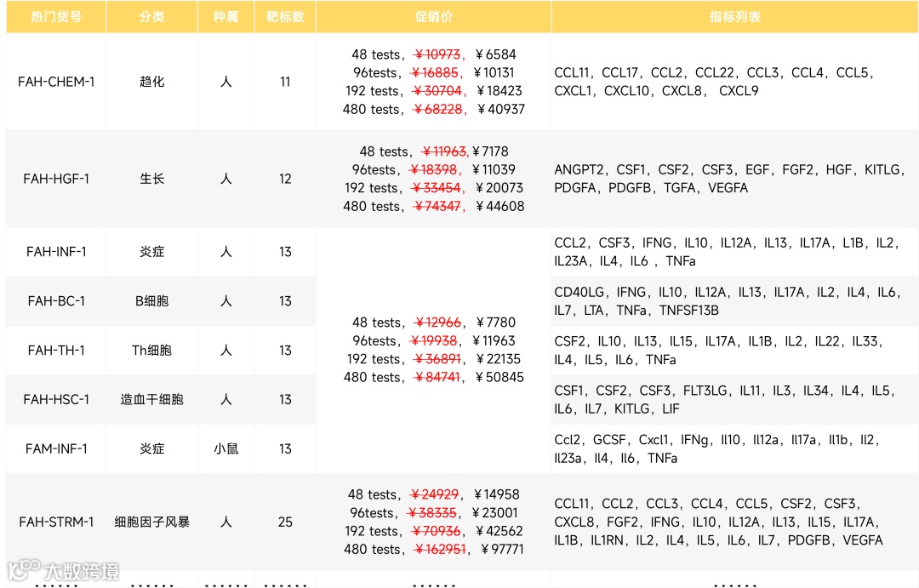Image resolution: width=919 pixels, height=588 pixels.
Task: Click the ¥7178 promotional price
Action: (491, 151)
